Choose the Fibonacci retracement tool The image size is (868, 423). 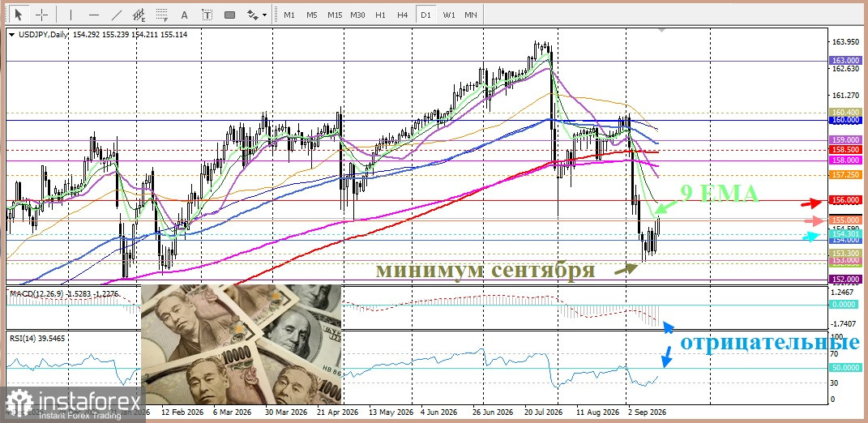tap(162, 15)
